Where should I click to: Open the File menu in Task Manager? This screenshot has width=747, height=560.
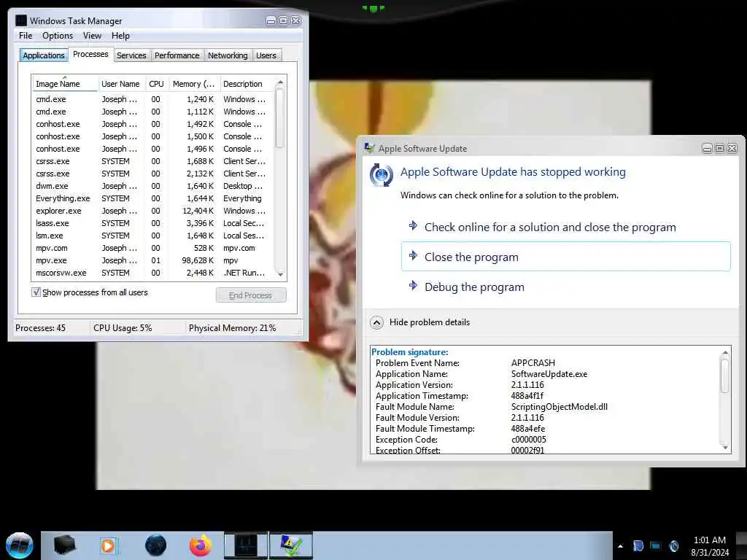tap(26, 36)
